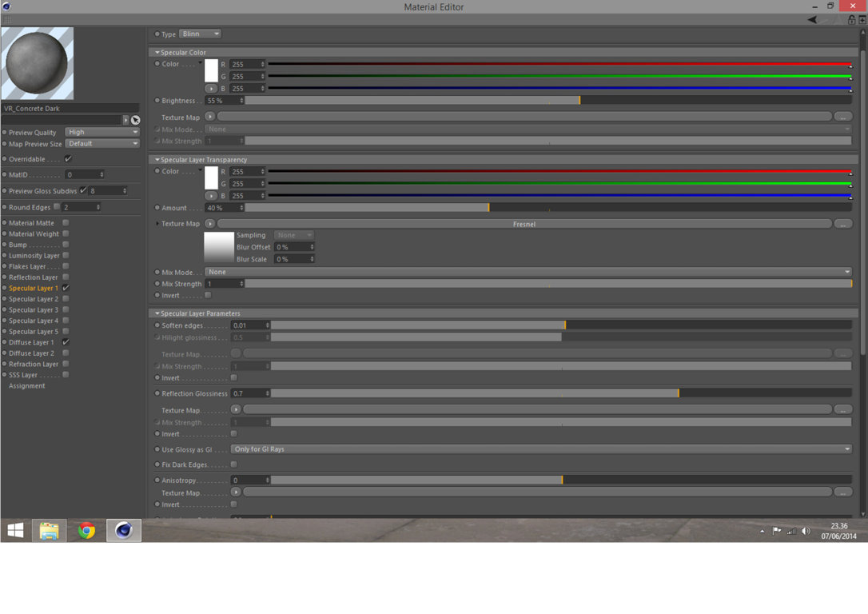Click the empty Reflection Glossiness texture bar
Screen dimensions: 868x614
[538, 409]
